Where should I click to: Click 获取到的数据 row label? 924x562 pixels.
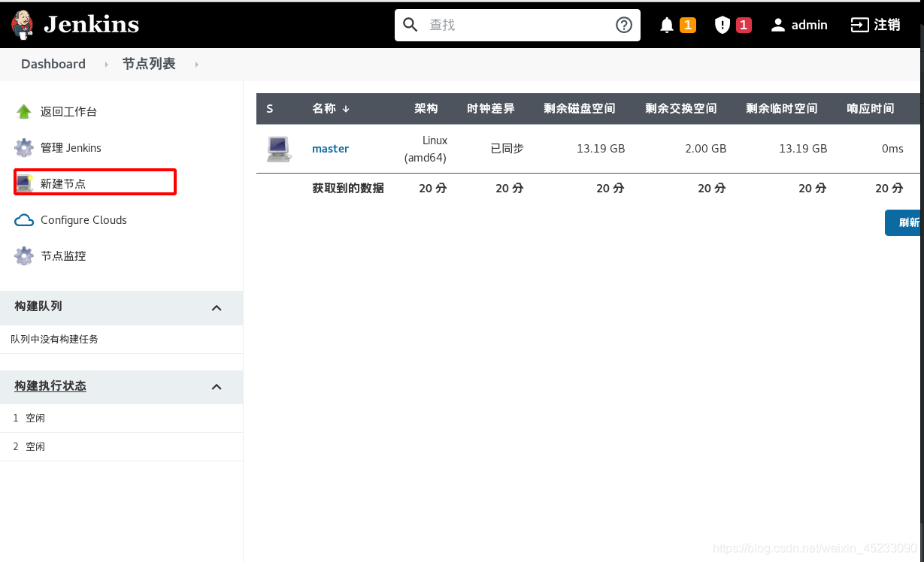[348, 189]
